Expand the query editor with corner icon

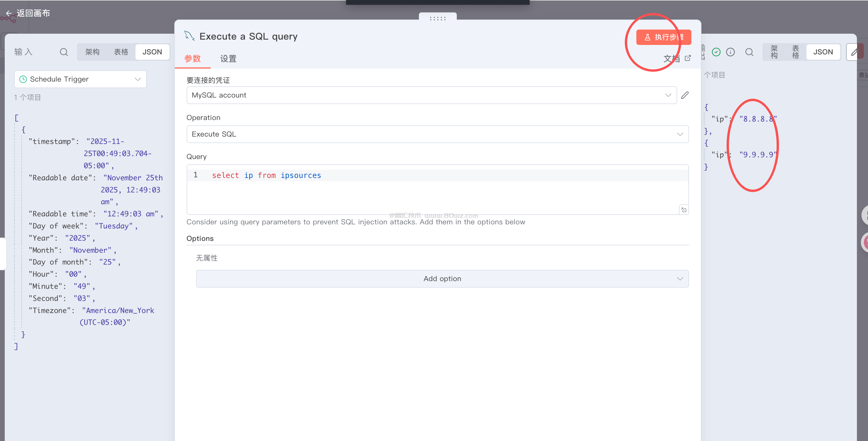[684, 210]
